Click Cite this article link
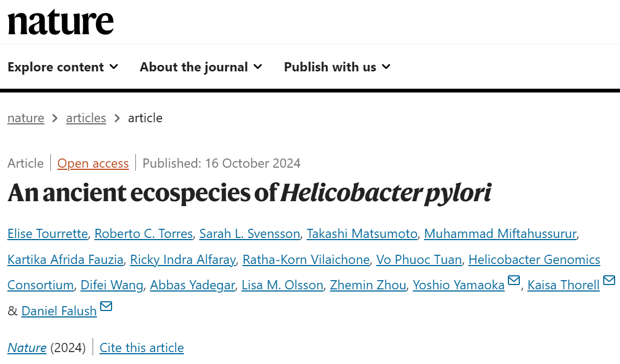Image resolution: width=620 pixels, height=364 pixels. 142,348
